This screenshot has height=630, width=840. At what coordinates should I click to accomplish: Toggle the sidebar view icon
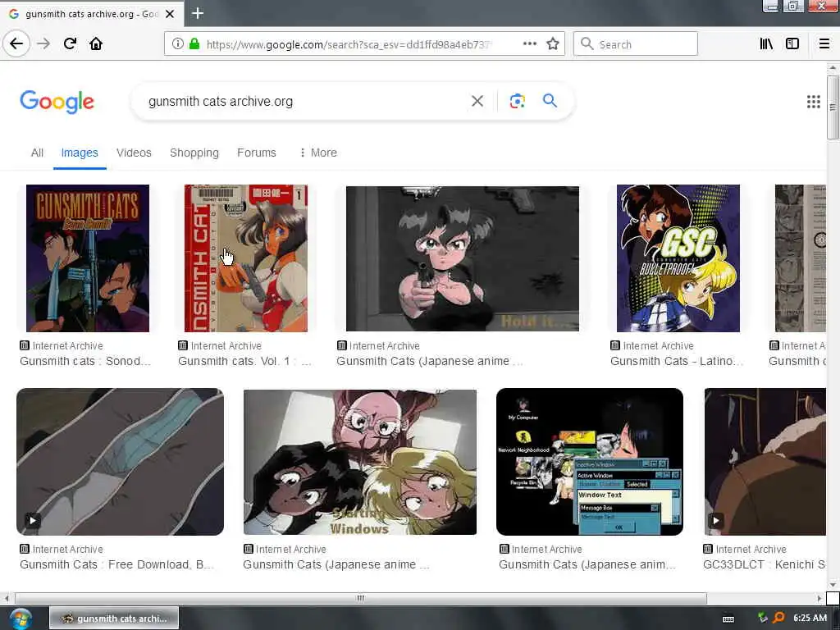click(x=792, y=44)
